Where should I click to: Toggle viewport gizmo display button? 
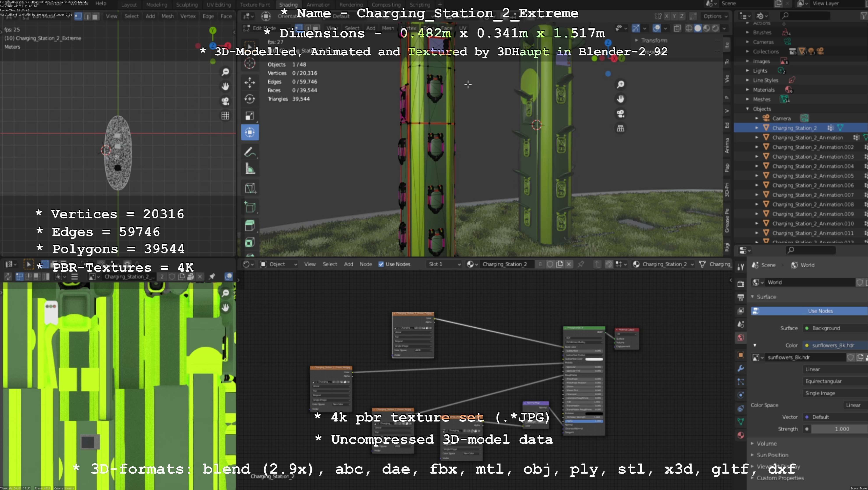click(636, 28)
